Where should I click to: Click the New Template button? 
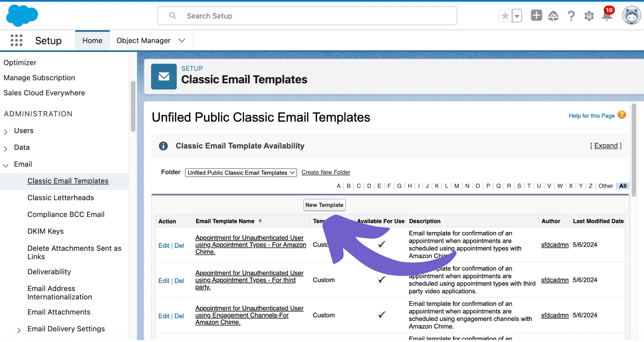324,205
